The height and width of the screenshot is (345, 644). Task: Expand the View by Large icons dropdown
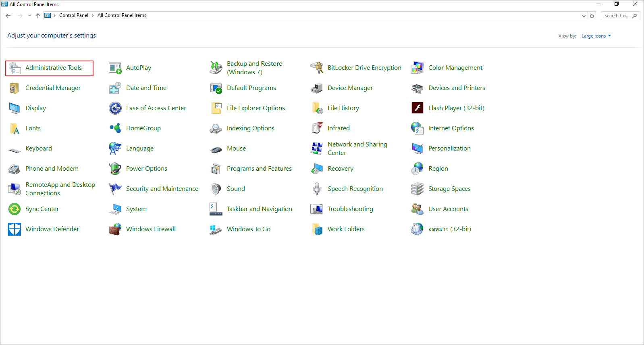click(x=596, y=36)
